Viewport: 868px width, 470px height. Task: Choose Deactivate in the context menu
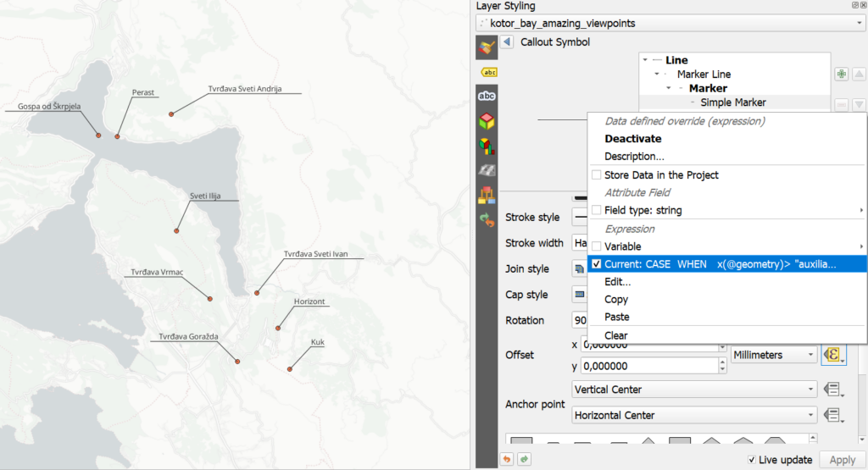632,139
